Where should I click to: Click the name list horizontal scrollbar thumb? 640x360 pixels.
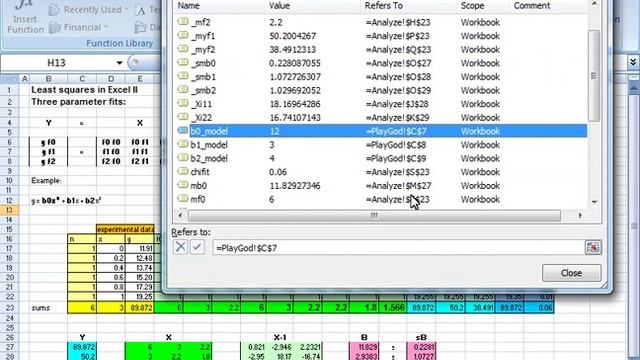pyautogui.click(x=374, y=216)
